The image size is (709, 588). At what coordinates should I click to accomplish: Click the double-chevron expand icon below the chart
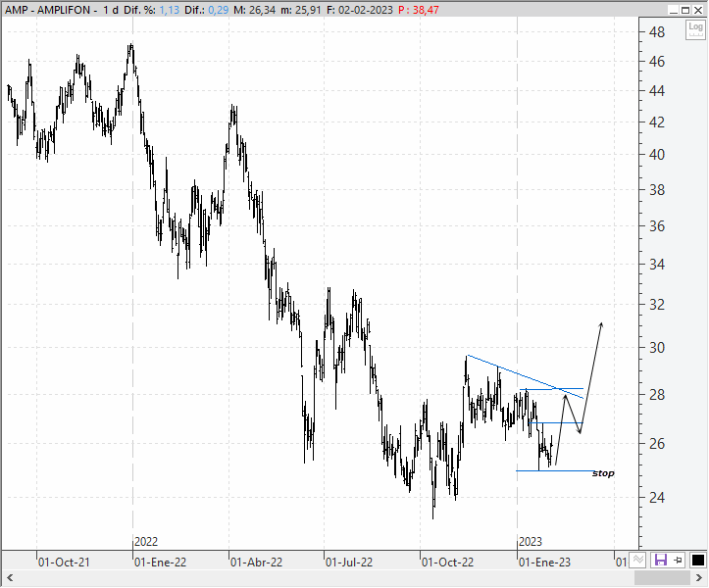click(638, 560)
